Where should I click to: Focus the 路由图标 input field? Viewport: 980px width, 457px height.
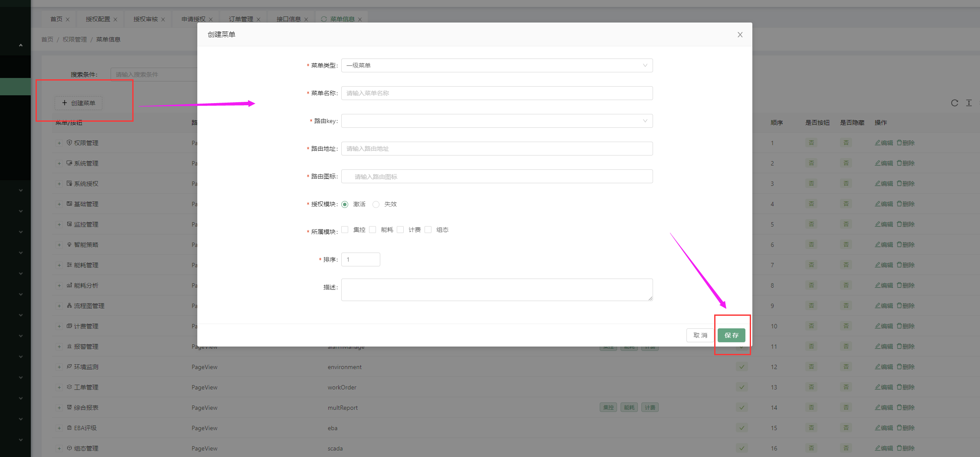pyautogui.click(x=497, y=176)
